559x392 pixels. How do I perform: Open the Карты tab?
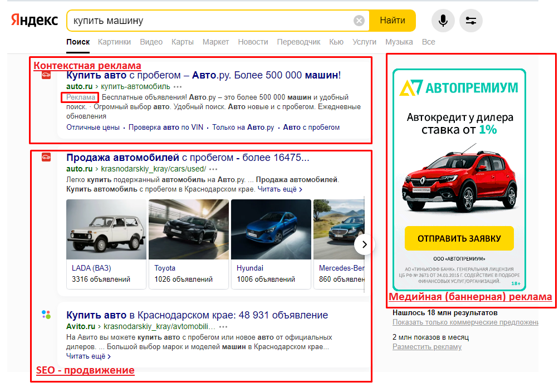(183, 42)
